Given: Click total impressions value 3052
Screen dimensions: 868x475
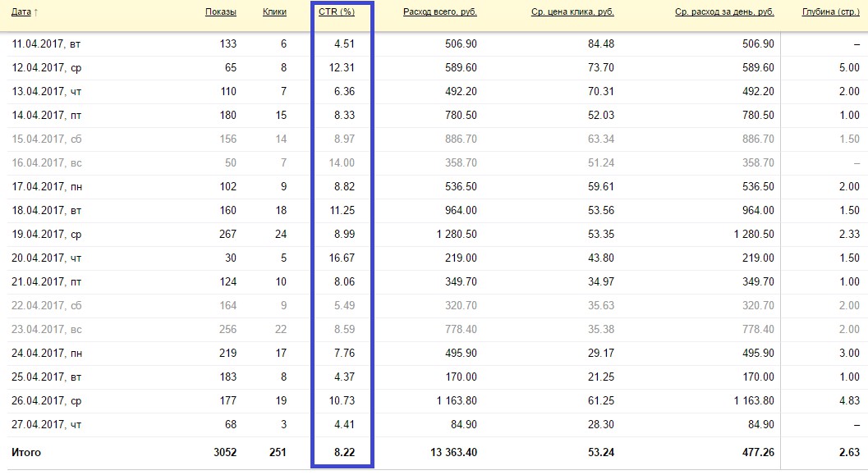Looking at the screenshot, I should (x=225, y=452).
